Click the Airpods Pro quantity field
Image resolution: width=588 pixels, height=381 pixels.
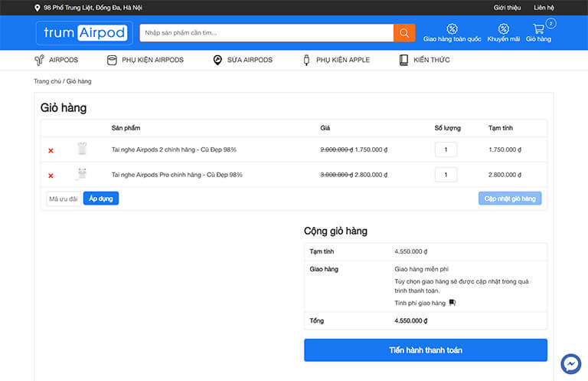(446, 175)
